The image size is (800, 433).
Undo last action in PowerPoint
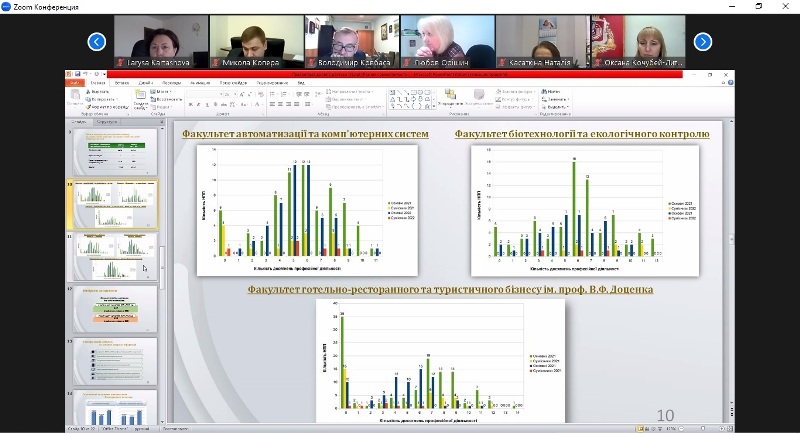tap(85, 74)
